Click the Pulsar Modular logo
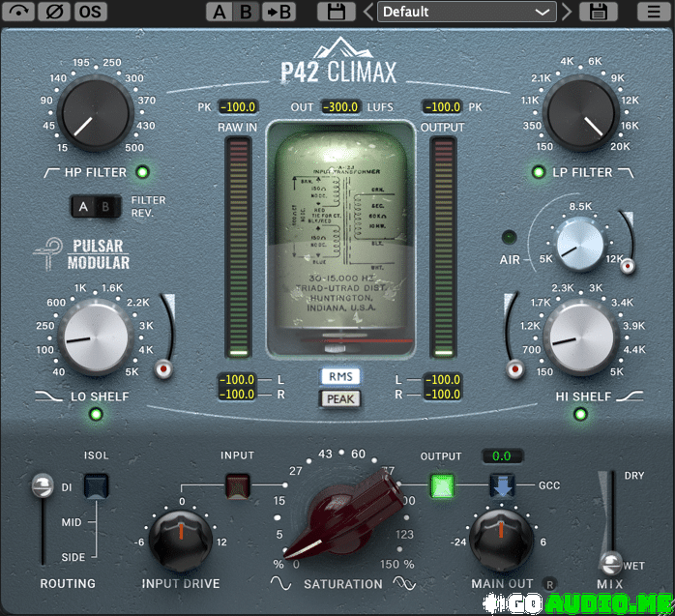 (x=82, y=254)
